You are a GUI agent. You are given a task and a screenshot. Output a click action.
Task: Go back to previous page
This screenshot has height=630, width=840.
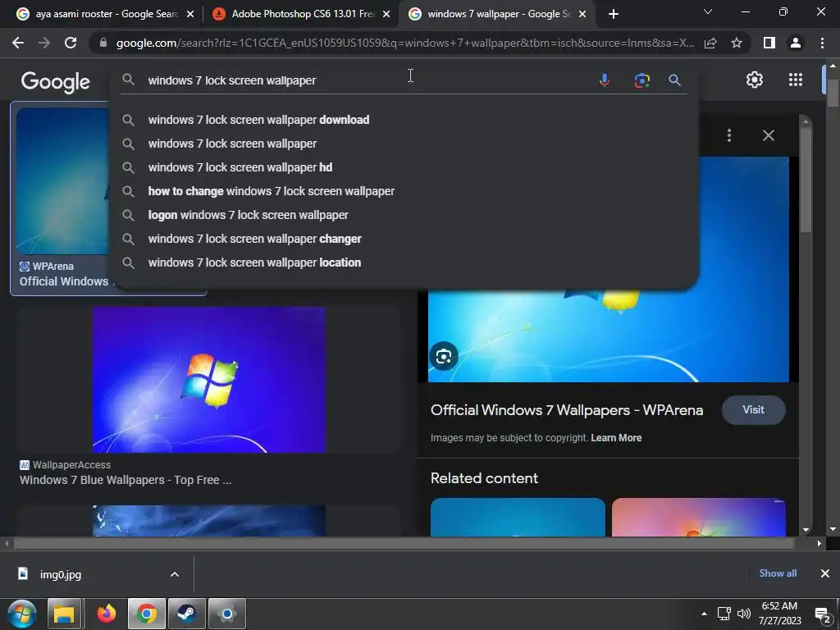[18, 43]
